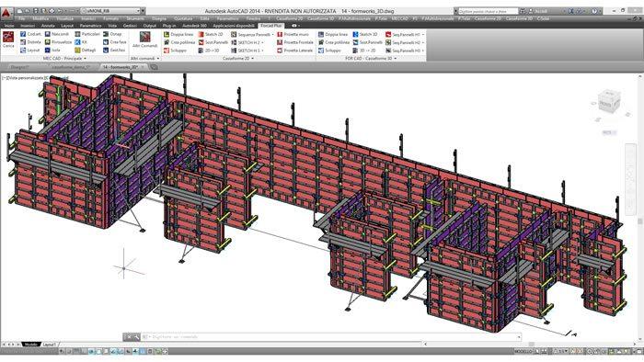Click the Save icon in quick access toolbar
Viewport: 644px width, 362px height.
(x=36, y=11)
